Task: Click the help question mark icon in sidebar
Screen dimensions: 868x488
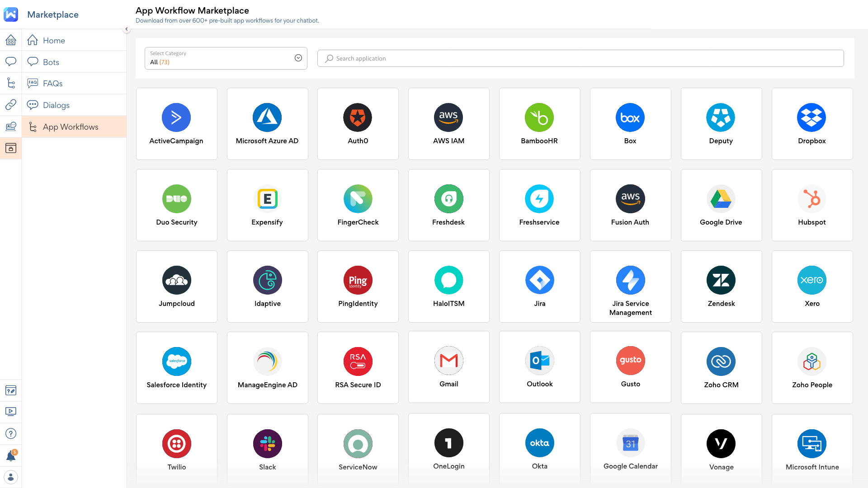Action: 11,433
